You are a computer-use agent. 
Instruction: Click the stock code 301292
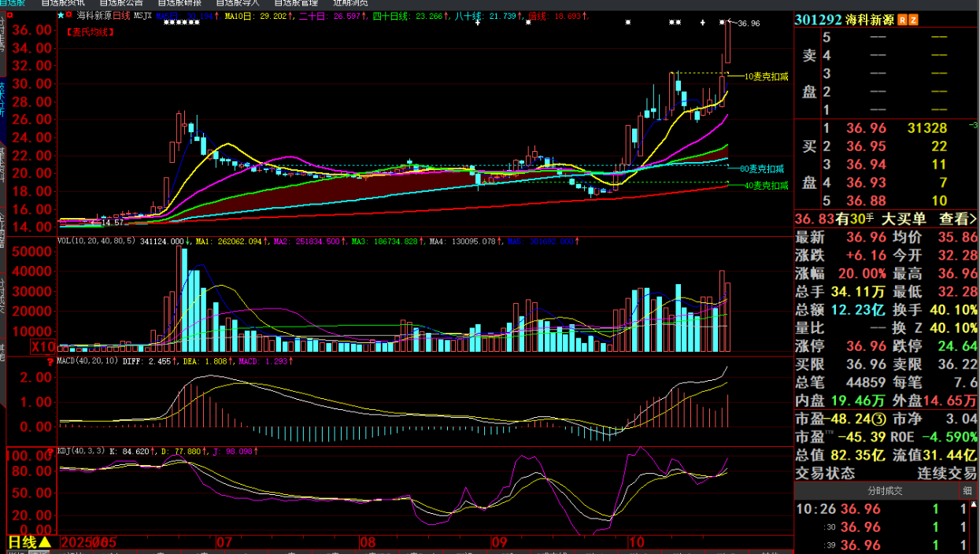818,20
